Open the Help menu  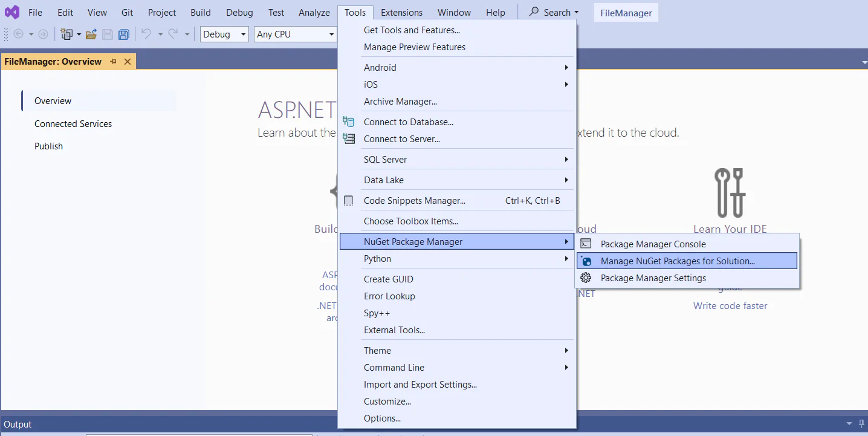pyautogui.click(x=496, y=12)
